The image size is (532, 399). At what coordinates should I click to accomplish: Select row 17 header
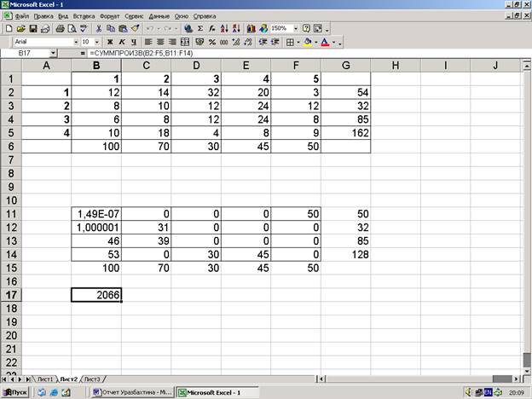coord(11,295)
